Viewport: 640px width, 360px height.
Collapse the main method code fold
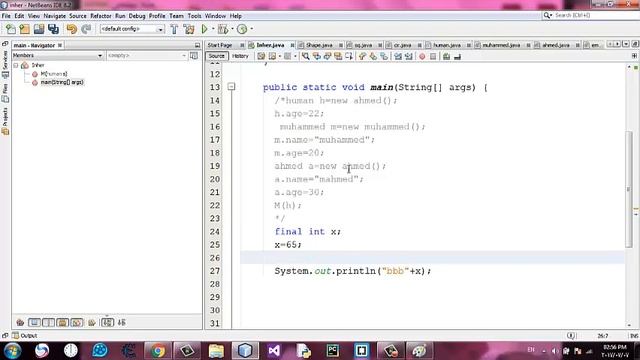(x=231, y=87)
